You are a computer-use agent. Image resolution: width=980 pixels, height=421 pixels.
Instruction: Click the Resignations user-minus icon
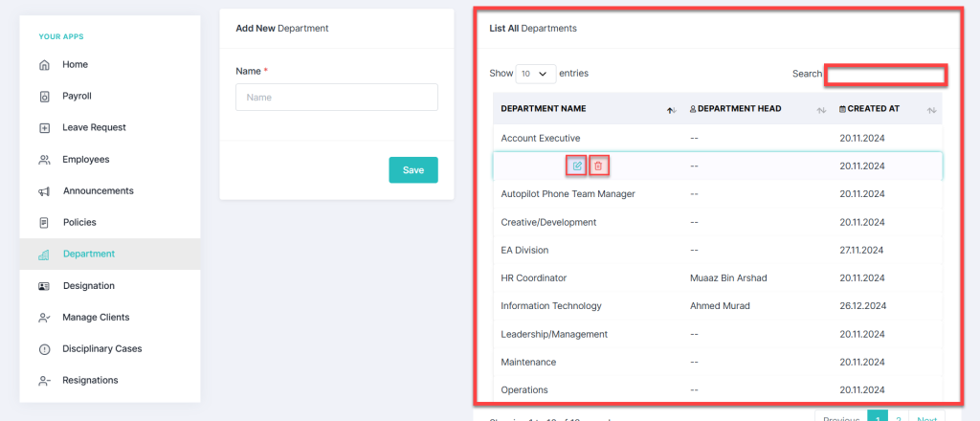[44, 381]
